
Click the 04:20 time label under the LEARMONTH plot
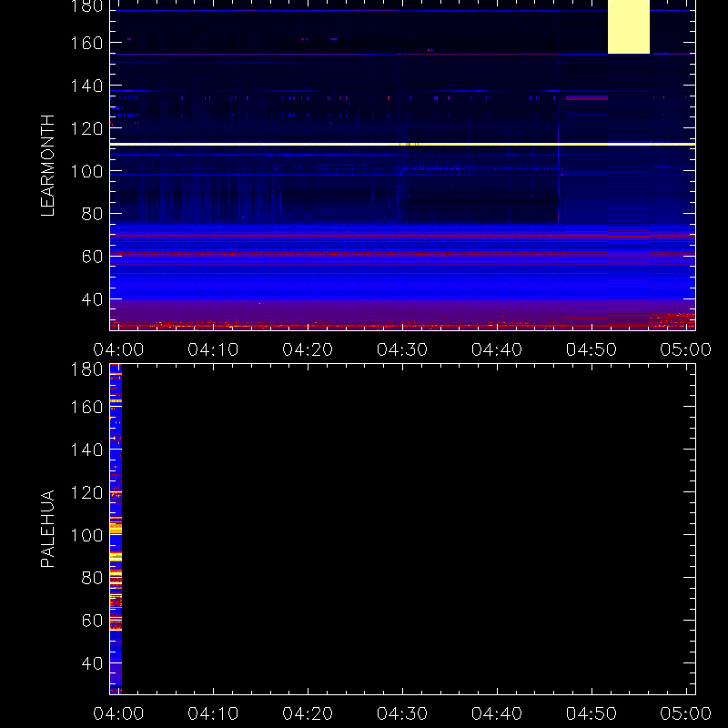click(308, 349)
